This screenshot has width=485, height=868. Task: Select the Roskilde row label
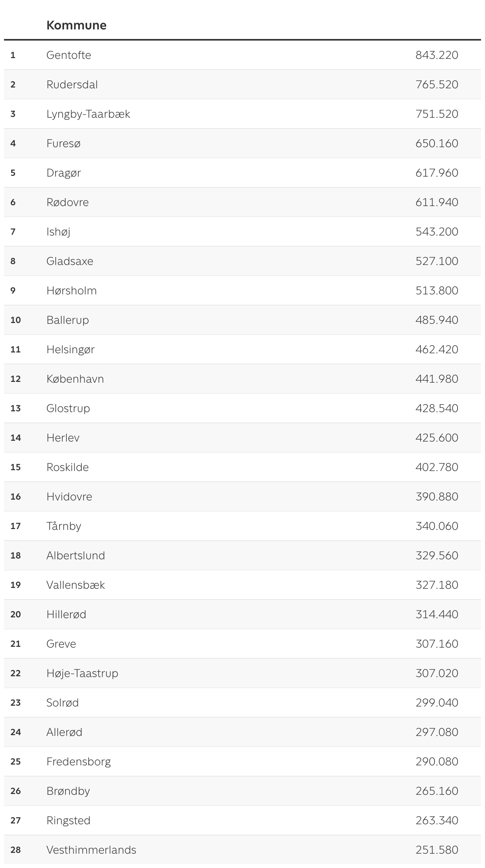68,467
